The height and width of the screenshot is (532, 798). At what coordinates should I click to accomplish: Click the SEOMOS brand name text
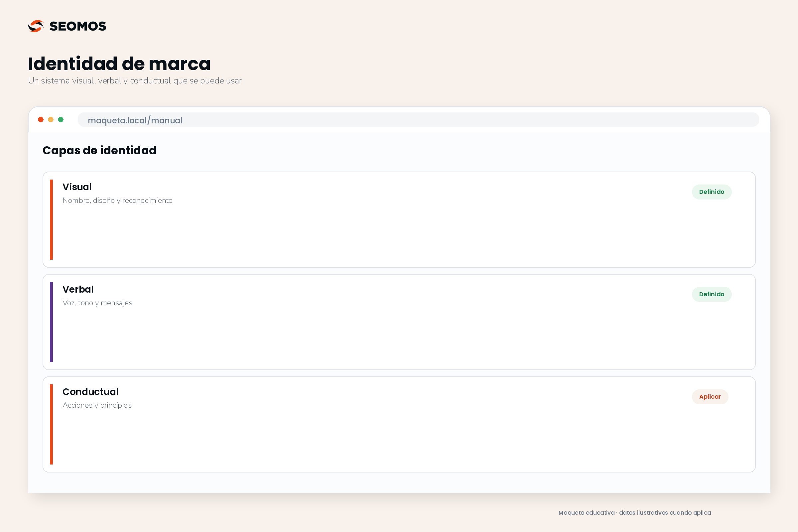pyautogui.click(x=78, y=26)
